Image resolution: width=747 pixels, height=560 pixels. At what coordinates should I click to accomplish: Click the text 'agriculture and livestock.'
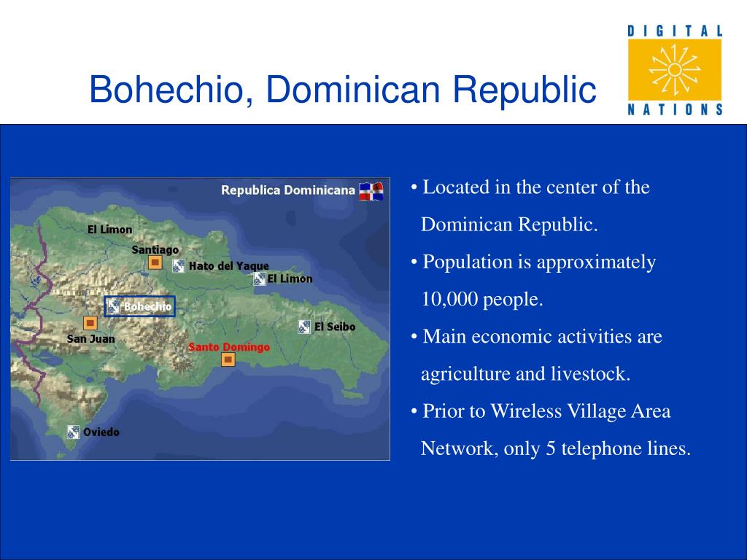(525, 374)
